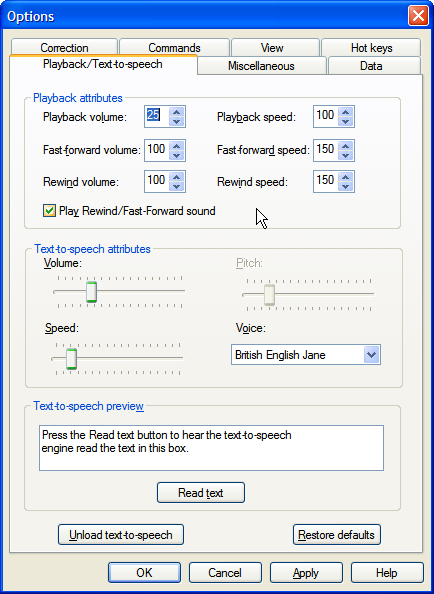Increase Playback speed with up arrow
Viewport: 434px width, 594px height.
345,112
